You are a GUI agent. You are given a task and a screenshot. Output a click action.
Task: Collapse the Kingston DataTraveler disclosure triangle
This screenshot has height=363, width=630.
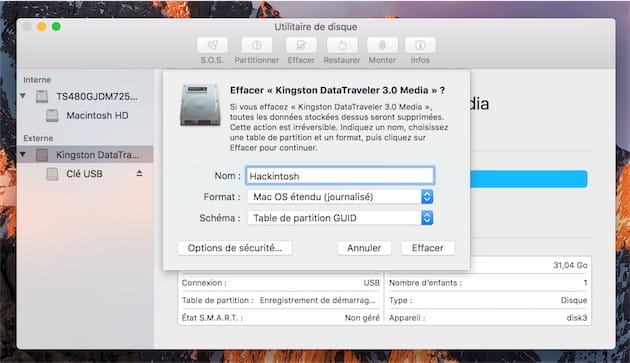pyautogui.click(x=23, y=154)
